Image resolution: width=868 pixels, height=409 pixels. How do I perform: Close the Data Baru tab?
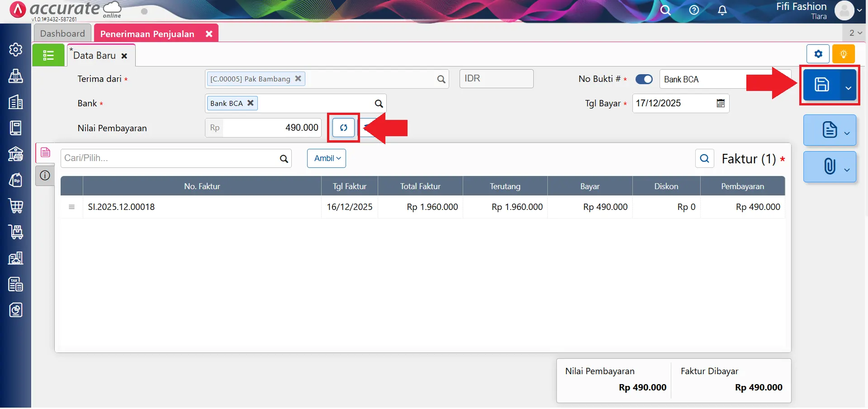coord(124,56)
